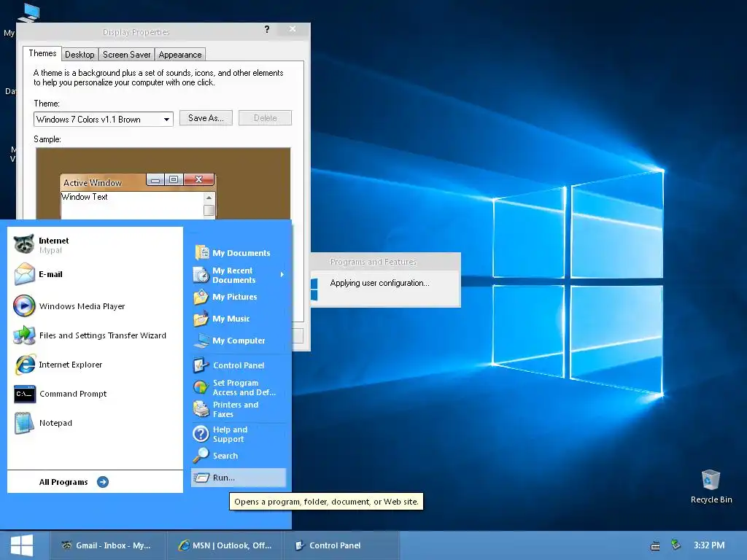Click My Computer desktop icon at top
Image resolution: width=747 pixels, height=560 pixels.
tap(29, 13)
